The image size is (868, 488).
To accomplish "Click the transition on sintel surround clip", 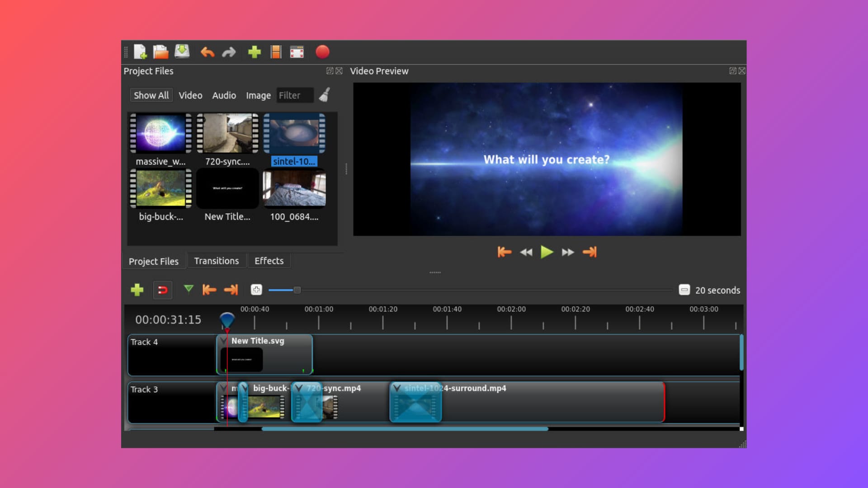I will (x=415, y=402).
